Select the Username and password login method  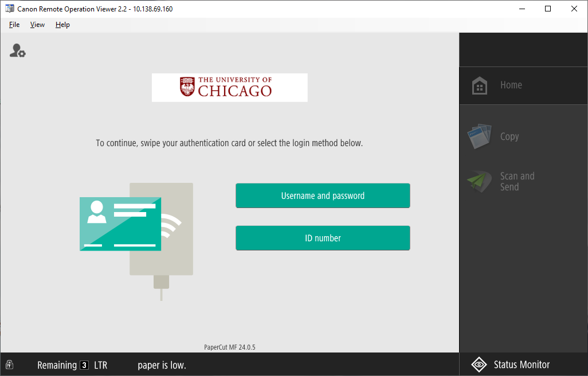pyautogui.click(x=323, y=195)
